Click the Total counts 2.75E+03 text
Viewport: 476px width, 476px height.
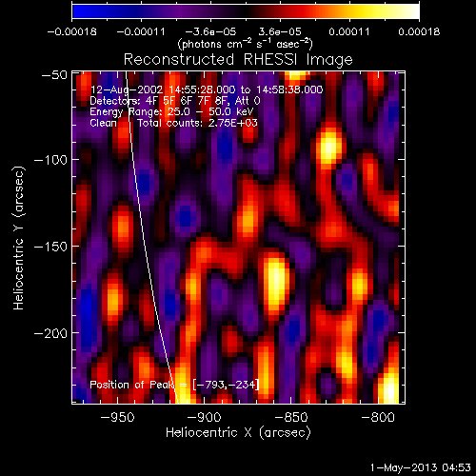[197, 123]
